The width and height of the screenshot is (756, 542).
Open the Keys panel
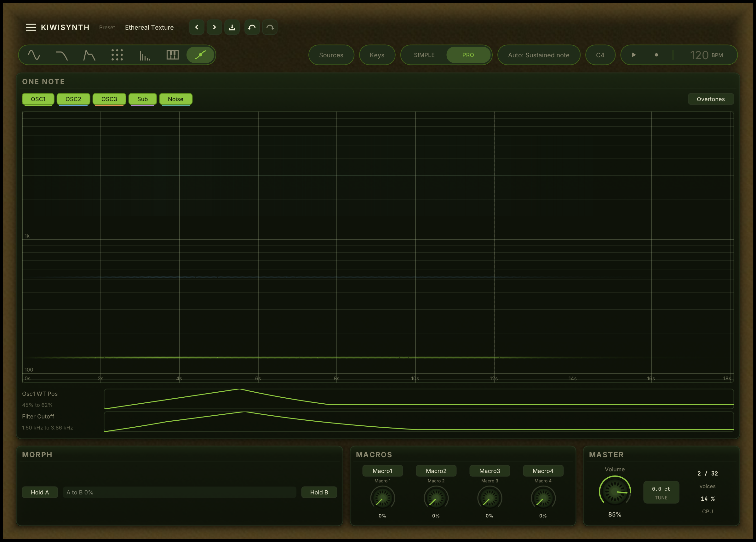(377, 55)
